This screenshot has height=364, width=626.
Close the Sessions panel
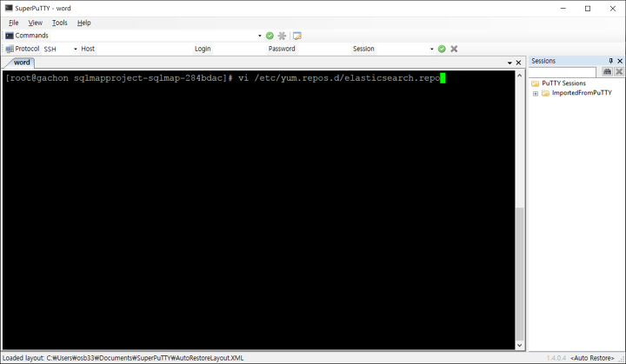[x=620, y=61]
